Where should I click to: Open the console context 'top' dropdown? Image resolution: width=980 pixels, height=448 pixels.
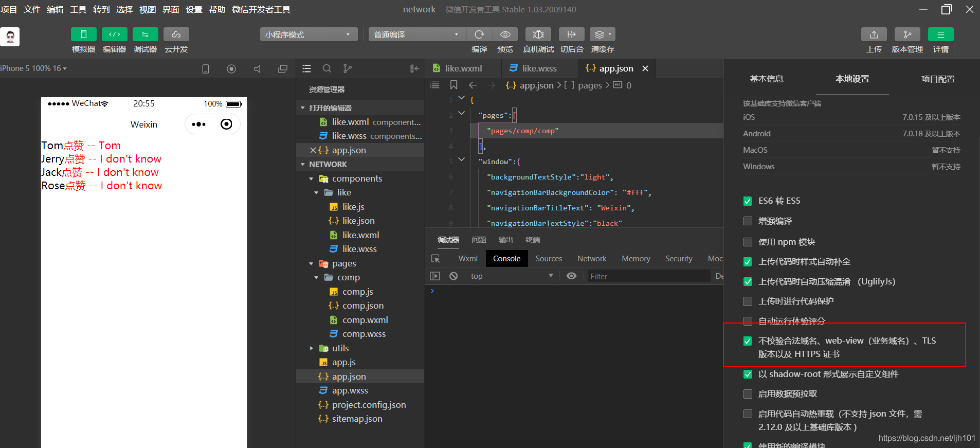tap(512, 276)
